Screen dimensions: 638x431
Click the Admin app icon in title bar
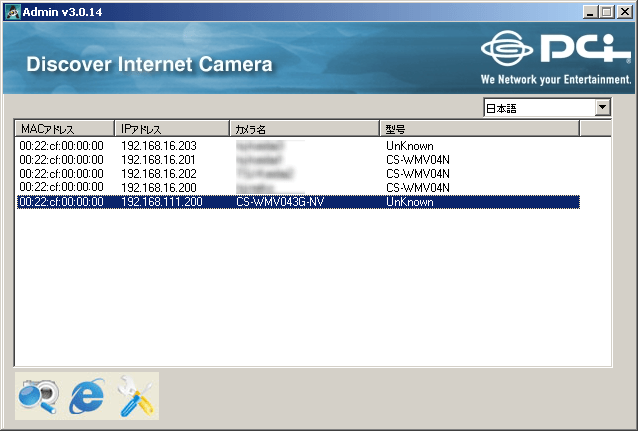12,10
